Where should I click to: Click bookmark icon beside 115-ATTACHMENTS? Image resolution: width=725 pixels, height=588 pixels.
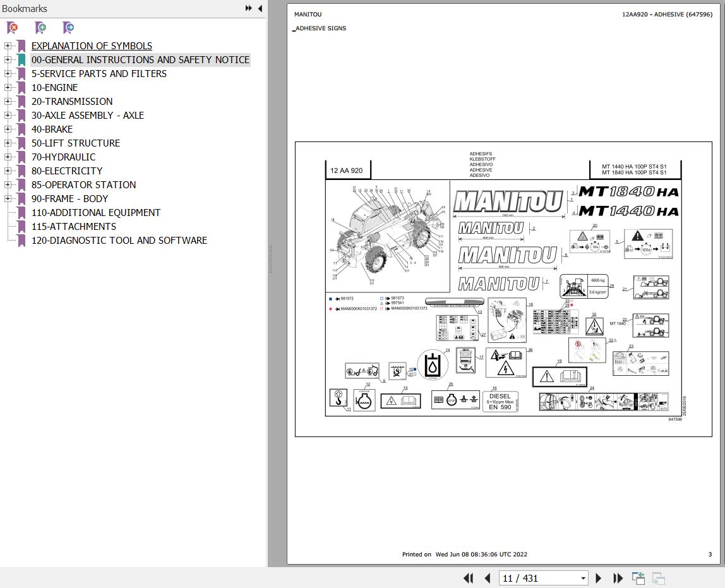(21, 227)
